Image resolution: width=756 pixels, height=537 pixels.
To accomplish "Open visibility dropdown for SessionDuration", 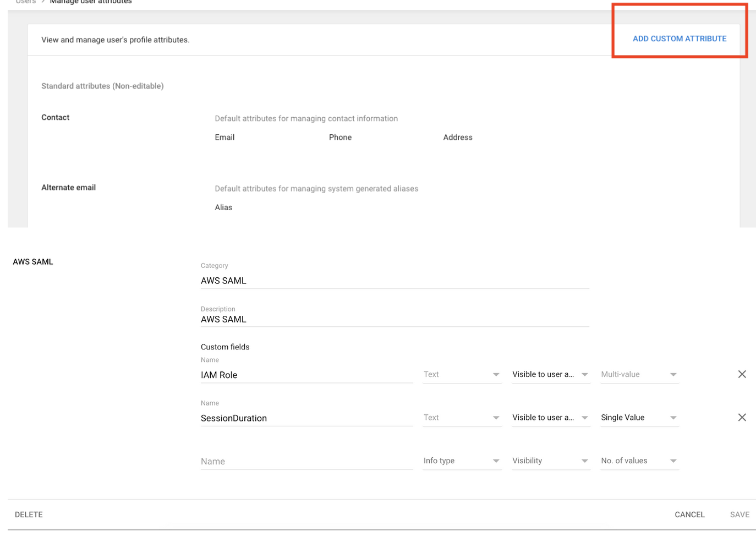I will (551, 418).
